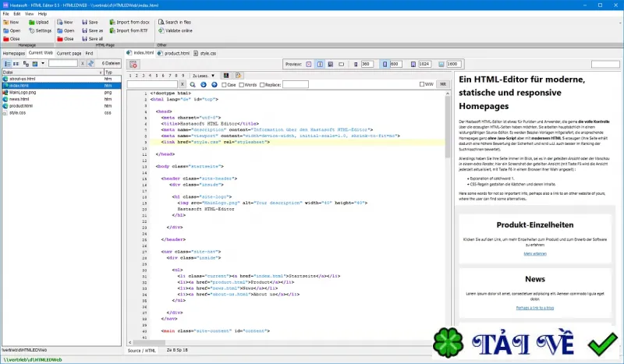Click Open in the Homepage group
This screenshot has height=364, width=624.
(x=12, y=30)
